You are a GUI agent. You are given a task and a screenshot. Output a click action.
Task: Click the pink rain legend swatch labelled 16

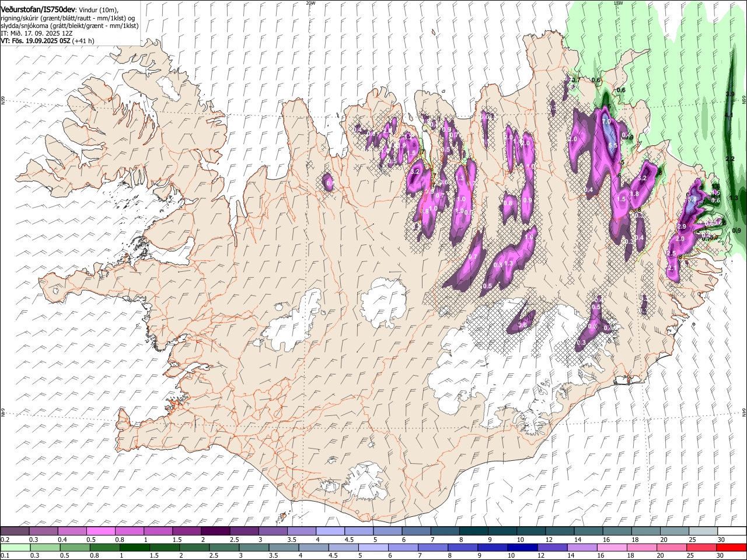click(611, 548)
